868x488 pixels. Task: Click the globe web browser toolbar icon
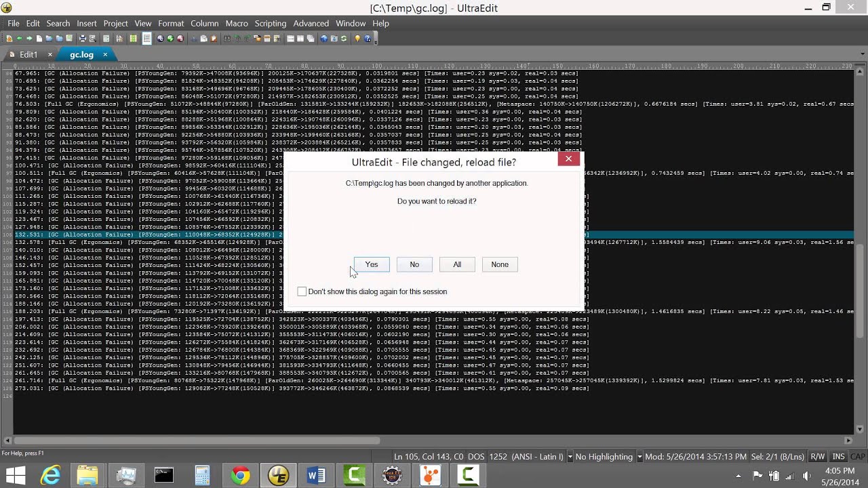(324, 39)
